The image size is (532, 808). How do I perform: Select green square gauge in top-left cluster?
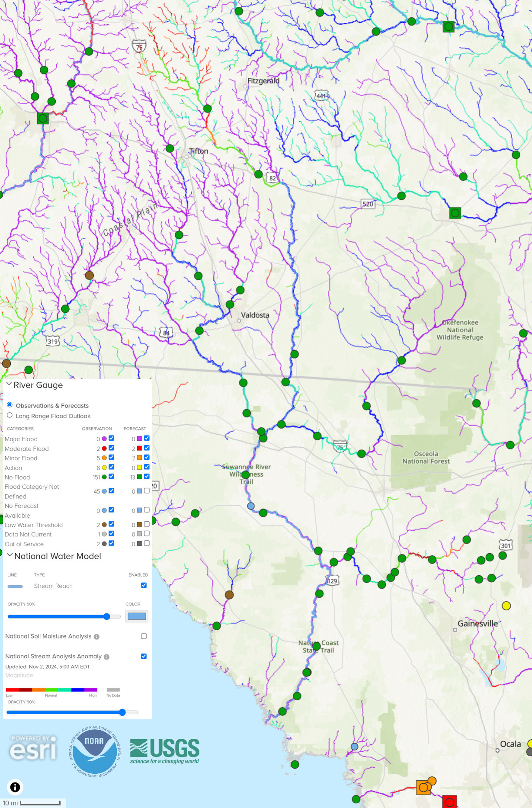tap(43, 118)
